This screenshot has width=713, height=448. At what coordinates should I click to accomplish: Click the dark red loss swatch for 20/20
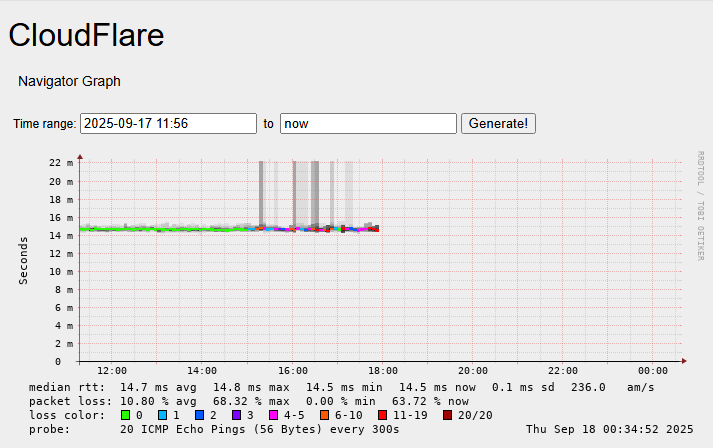pyautogui.click(x=447, y=415)
